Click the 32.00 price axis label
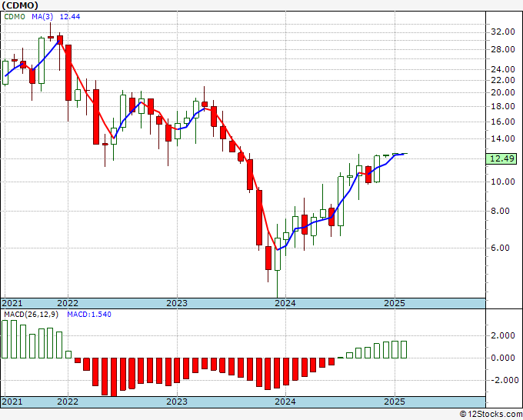The height and width of the screenshot is (420, 523). (503, 32)
